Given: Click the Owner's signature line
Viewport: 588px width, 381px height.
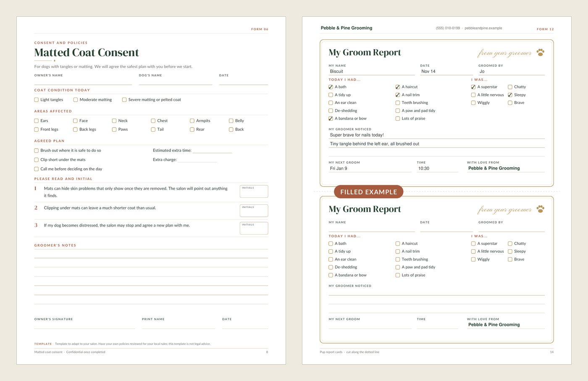Looking at the screenshot, I should click(85, 325).
